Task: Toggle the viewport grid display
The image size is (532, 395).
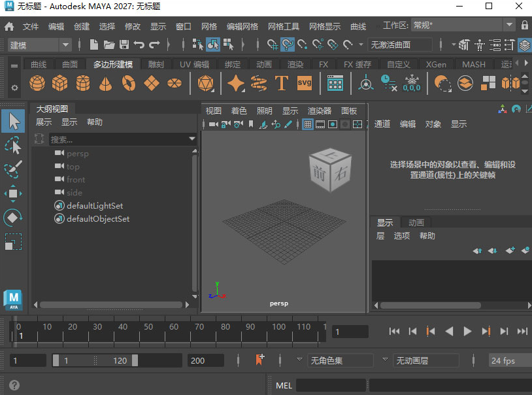Action: pos(307,124)
